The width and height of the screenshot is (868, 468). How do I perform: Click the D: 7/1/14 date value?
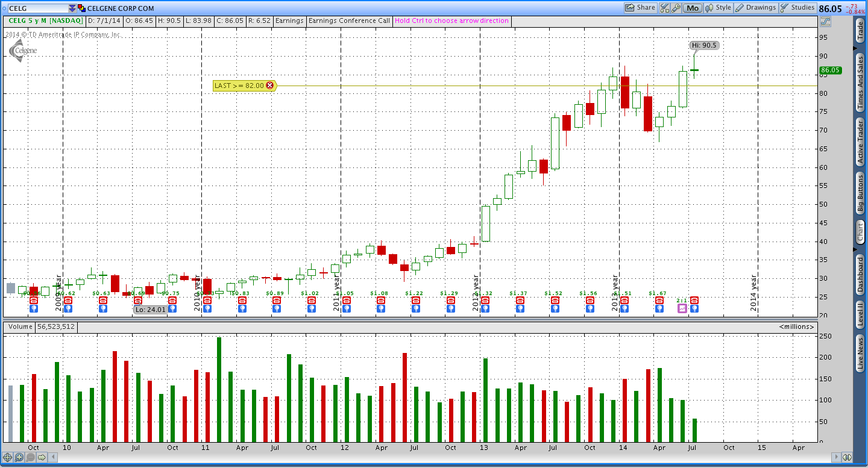pos(104,20)
